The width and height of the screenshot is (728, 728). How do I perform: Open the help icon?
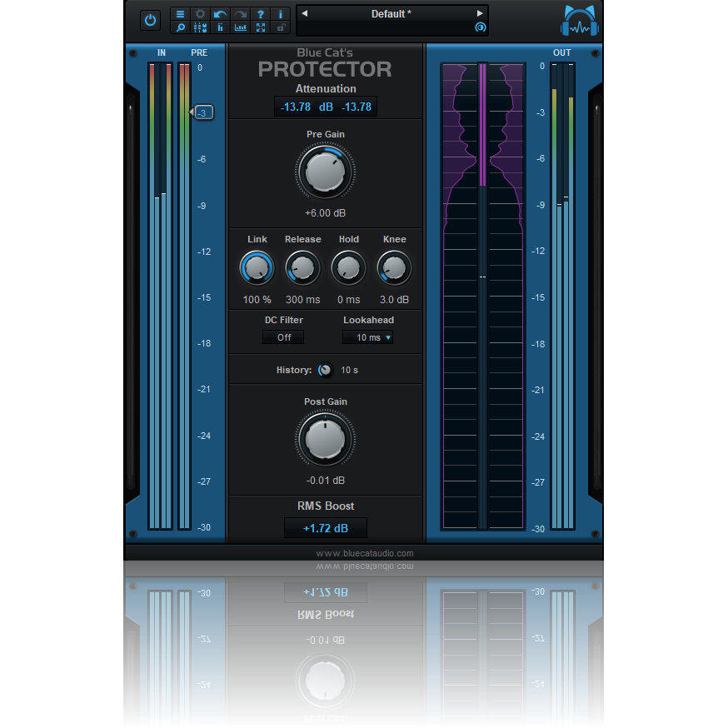click(x=260, y=14)
